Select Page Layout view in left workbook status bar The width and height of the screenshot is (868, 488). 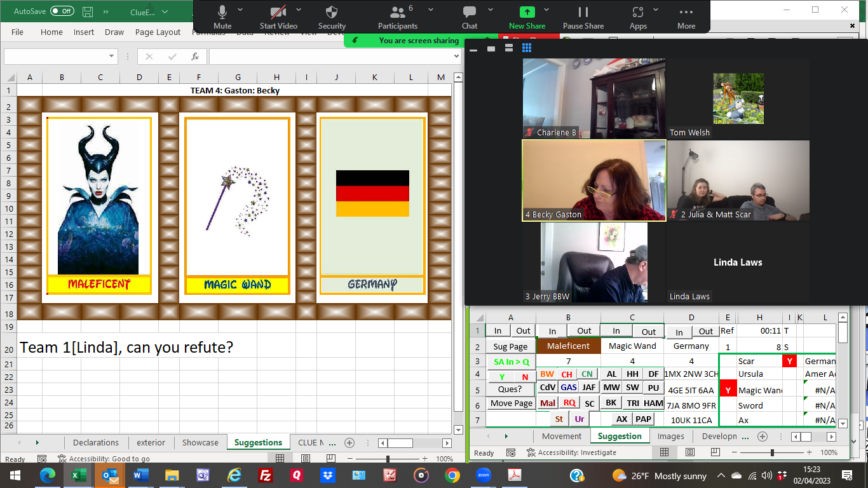[x=306, y=458]
